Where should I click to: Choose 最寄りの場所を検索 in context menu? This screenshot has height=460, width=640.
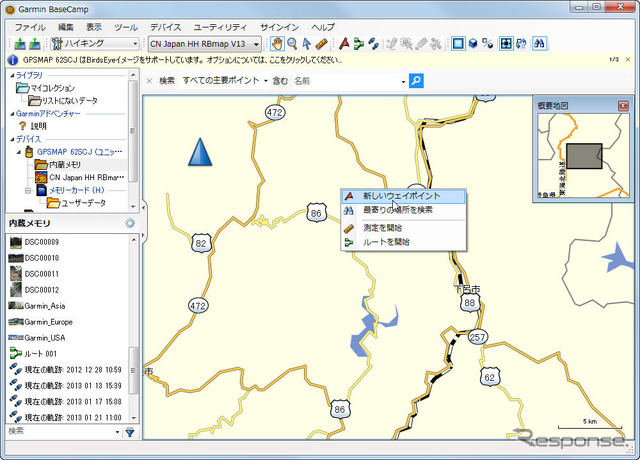tap(404, 210)
